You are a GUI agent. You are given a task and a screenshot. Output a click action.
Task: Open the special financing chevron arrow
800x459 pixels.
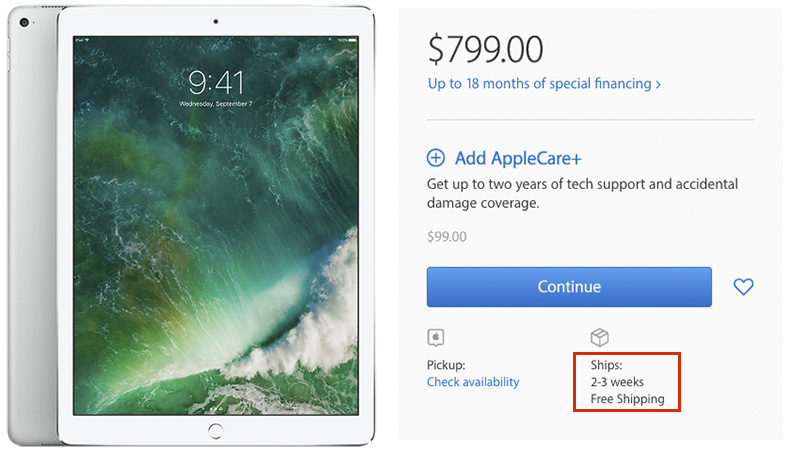[658, 85]
